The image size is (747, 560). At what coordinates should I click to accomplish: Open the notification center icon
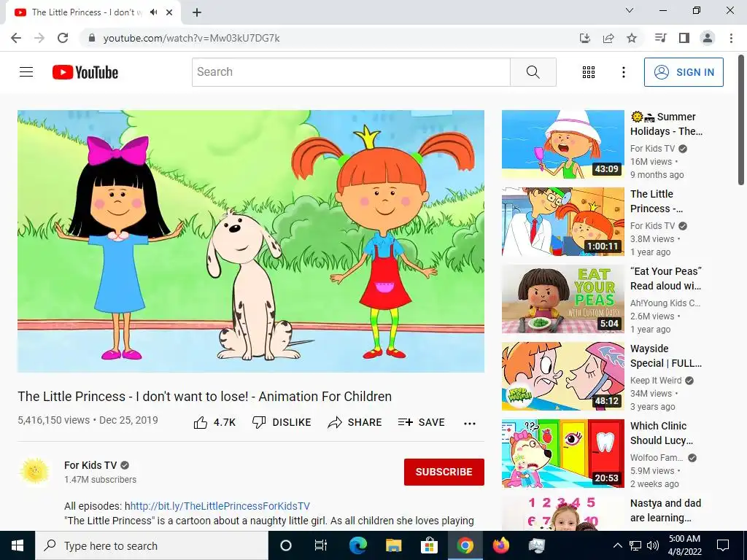click(x=723, y=545)
